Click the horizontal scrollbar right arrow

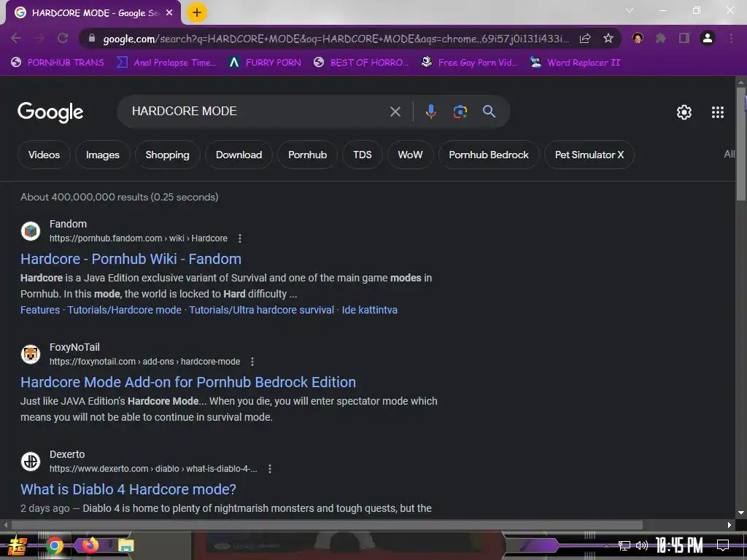pyautogui.click(x=729, y=525)
